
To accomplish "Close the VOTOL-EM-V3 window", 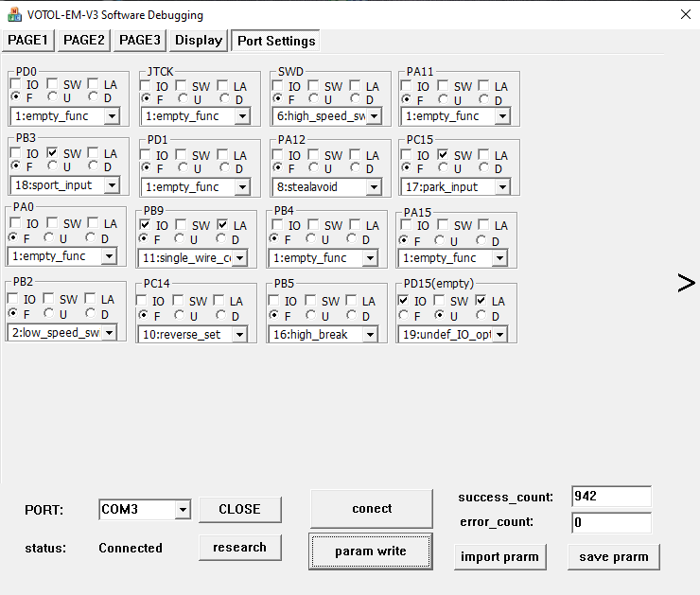I will coord(686,14).
